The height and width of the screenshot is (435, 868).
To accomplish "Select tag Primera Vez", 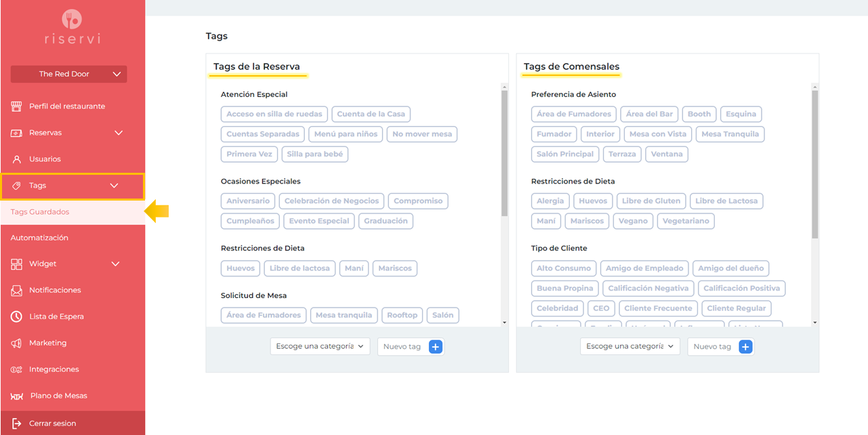I will 249,154.
